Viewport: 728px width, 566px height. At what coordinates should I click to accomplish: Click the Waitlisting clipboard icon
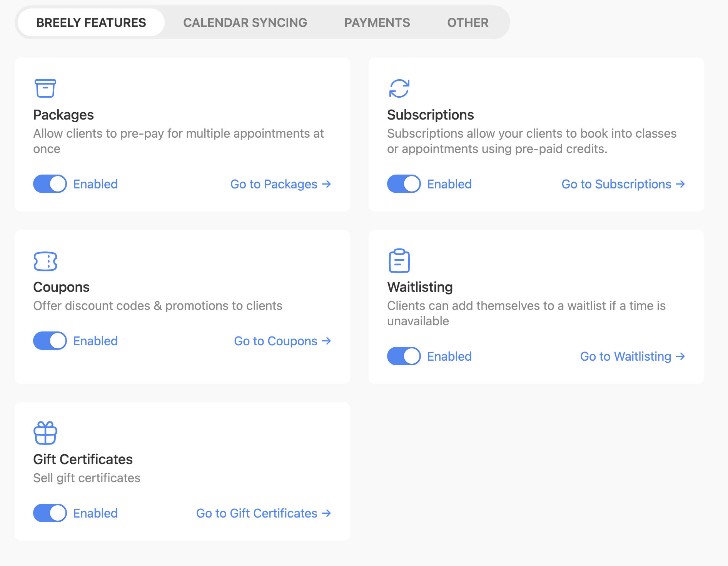click(x=399, y=261)
